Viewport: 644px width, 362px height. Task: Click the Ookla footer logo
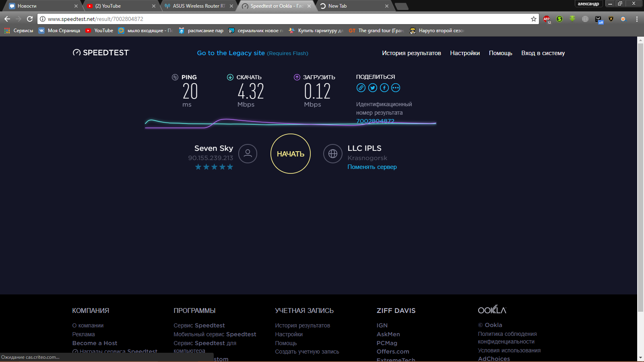pyautogui.click(x=492, y=310)
